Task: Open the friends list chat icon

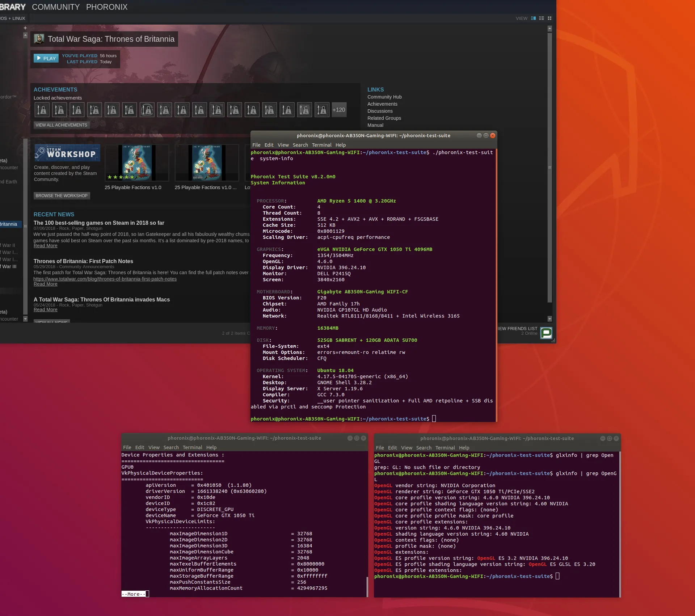Action: tap(546, 332)
